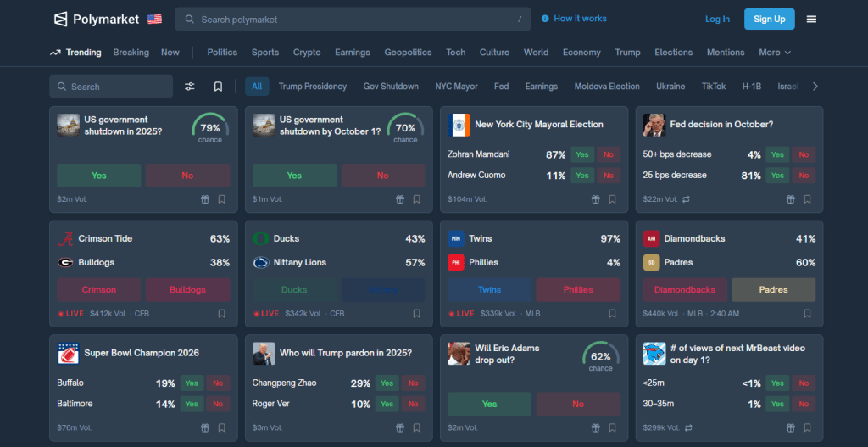
Task: Bookmark the Ducks vs Nittany Lions game
Action: (417, 314)
